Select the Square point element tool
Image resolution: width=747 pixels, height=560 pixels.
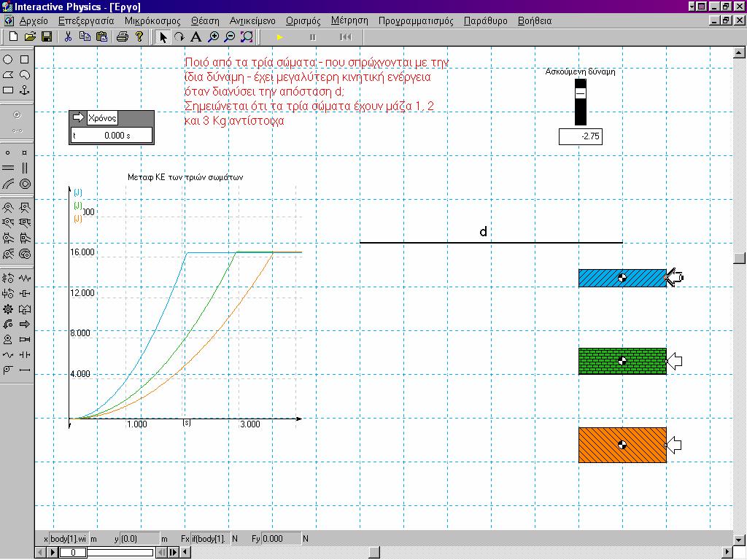click(x=24, y=153)
